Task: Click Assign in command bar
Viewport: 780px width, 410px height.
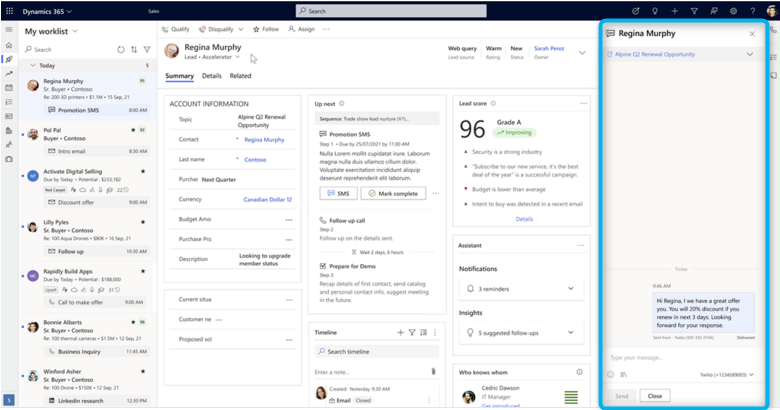Action: coord(301,29)
